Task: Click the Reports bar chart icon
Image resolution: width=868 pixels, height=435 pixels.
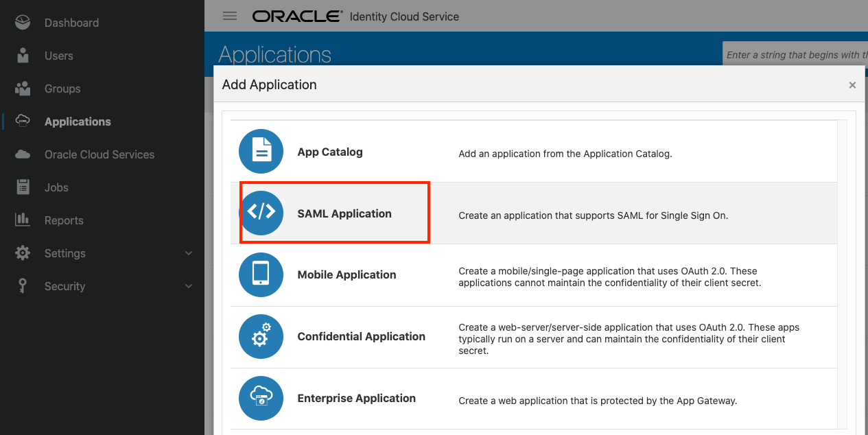Action: (x=23, y=220)
